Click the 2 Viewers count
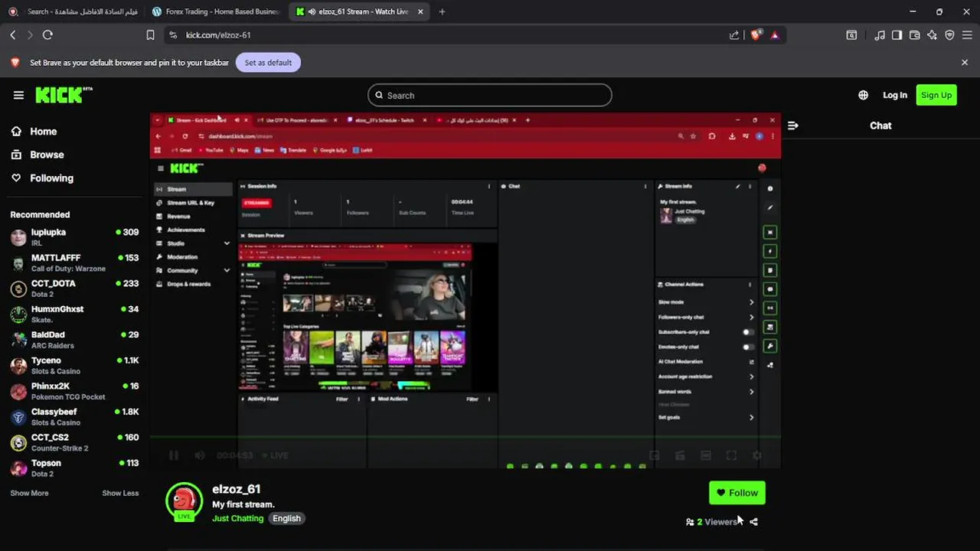The image size is (980, 551). pos(712,522)
